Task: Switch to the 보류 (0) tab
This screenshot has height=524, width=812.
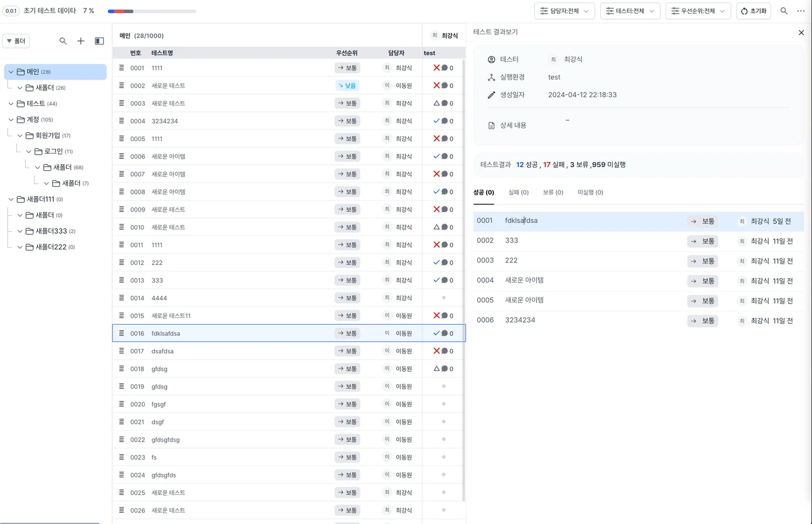Action: click(x=553, y=193)
